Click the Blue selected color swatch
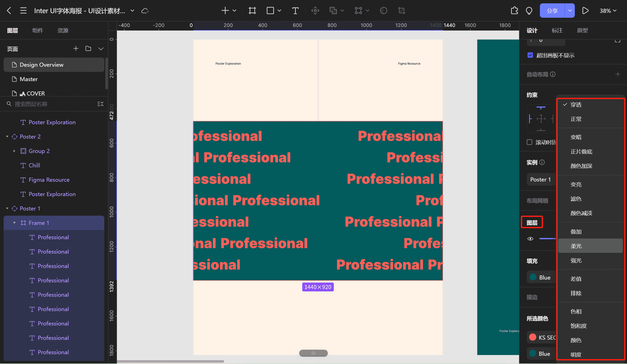Image resolution: width=627 pixels, height=364 pixels. pyautogui.click(x=533, y=353)
